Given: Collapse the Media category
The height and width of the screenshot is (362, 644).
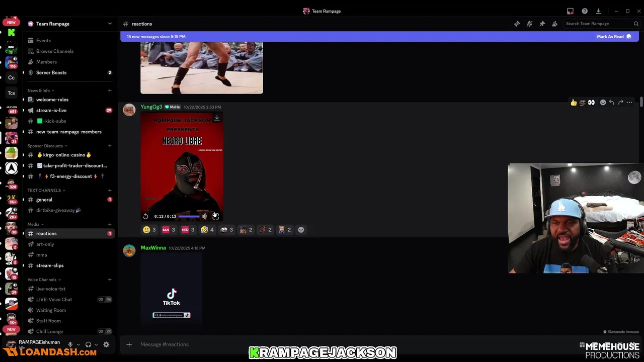Looking at the screenshot, I should tap(35, 224).
